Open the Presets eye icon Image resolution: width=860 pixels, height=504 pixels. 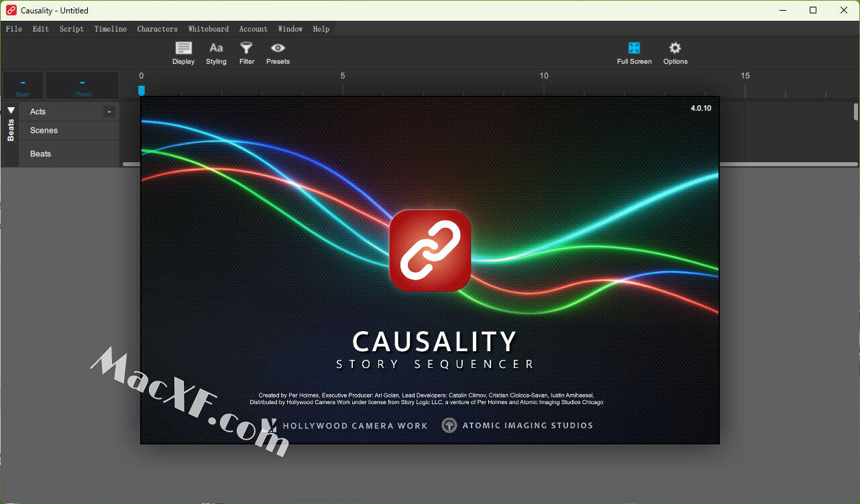[278, 53]
